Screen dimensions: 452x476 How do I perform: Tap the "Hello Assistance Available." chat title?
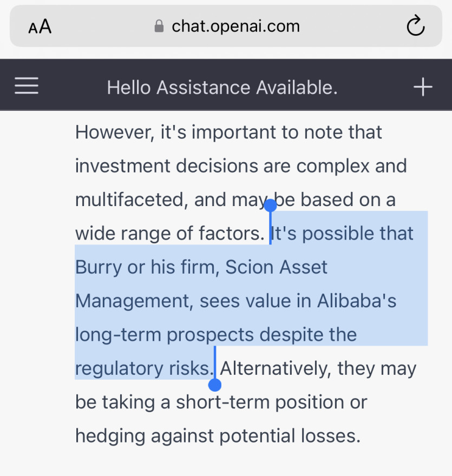[x=222, y=87]
